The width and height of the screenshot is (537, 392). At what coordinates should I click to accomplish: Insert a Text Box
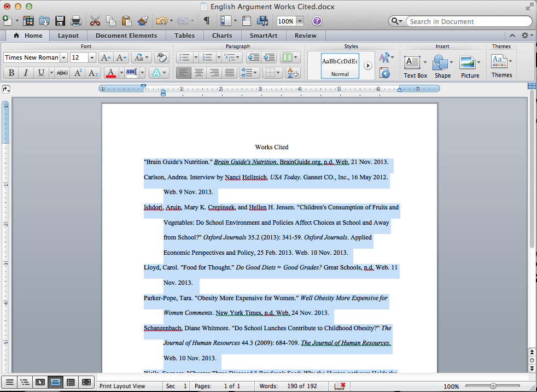point(416,67)
